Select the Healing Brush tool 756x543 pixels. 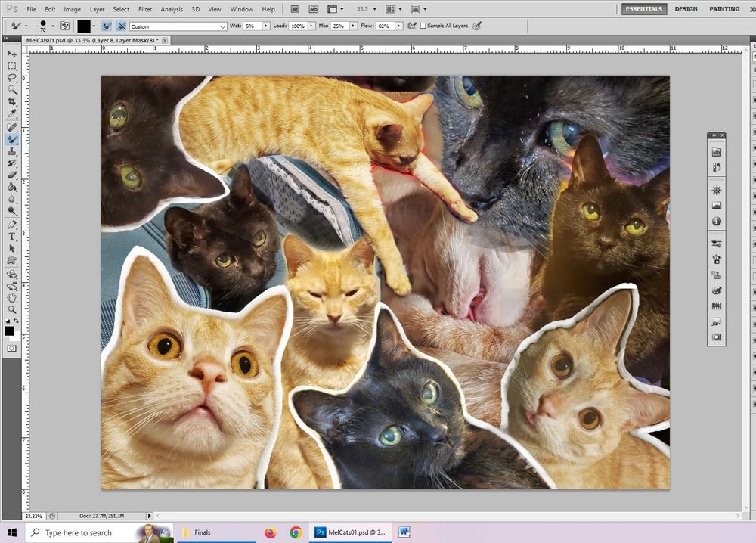click(11, 127)
